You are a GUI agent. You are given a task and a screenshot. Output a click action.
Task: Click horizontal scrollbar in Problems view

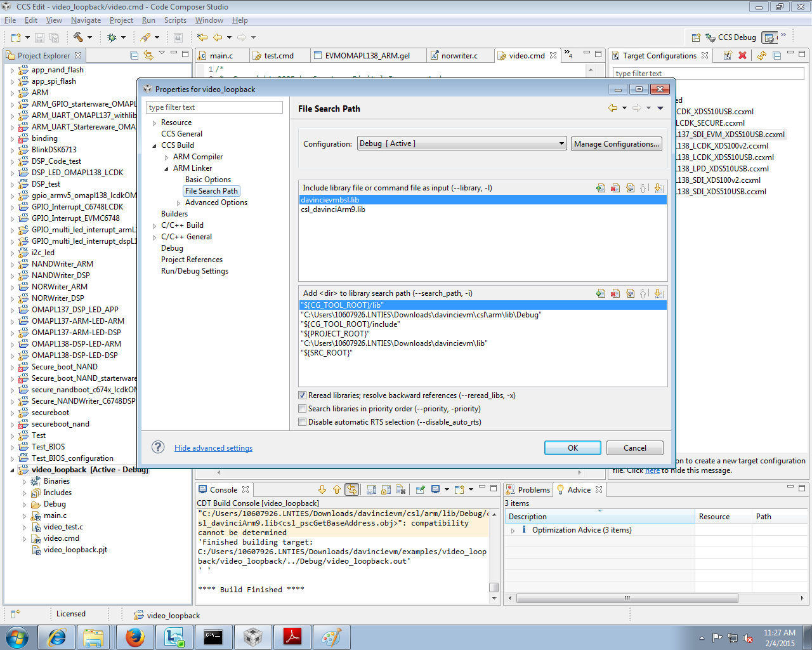click(627, 598)
